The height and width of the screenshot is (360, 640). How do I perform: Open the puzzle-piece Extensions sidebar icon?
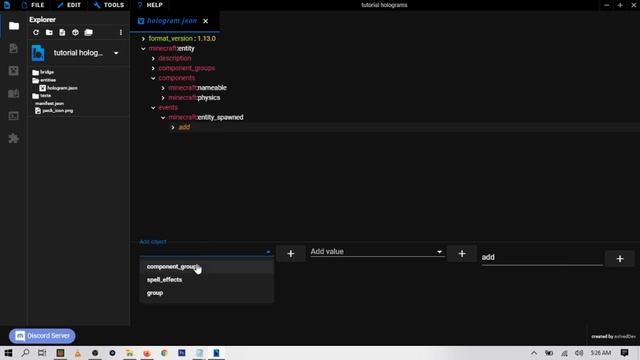[13, 138]
